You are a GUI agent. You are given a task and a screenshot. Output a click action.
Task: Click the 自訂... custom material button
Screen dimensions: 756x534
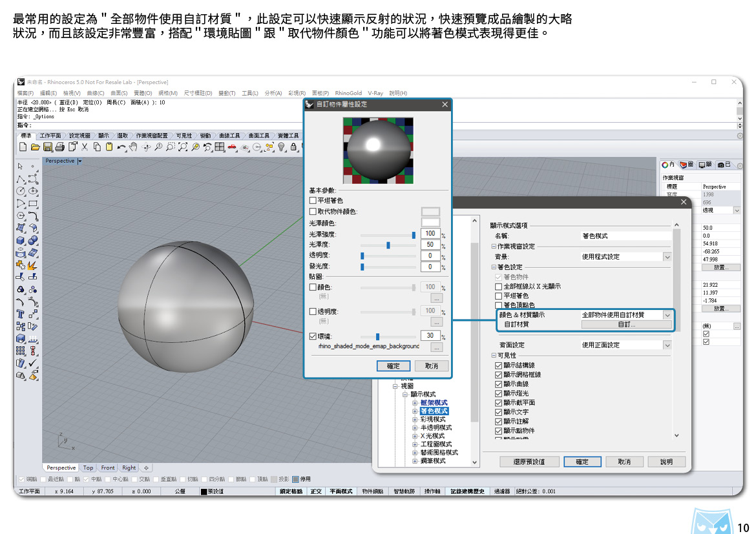click(626, 324)
